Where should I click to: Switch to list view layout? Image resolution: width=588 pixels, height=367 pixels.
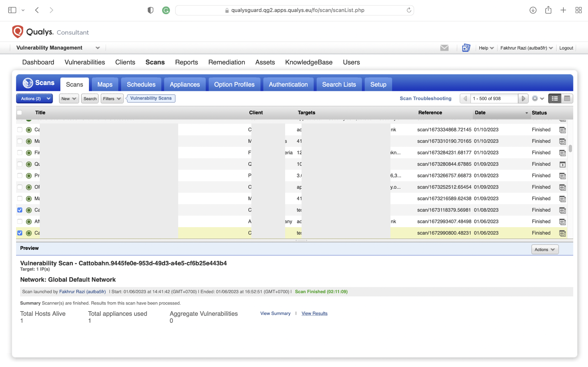[555, 98]
